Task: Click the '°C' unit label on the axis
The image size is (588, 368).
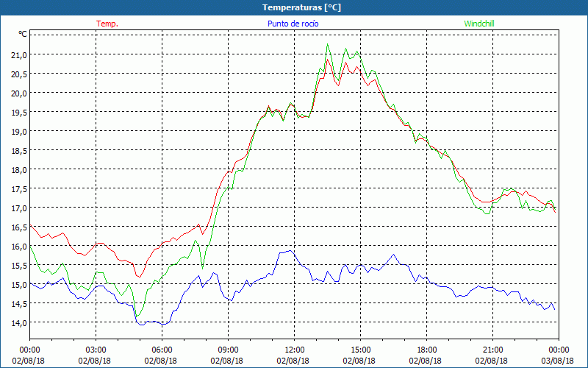Action: click(23, 34)
